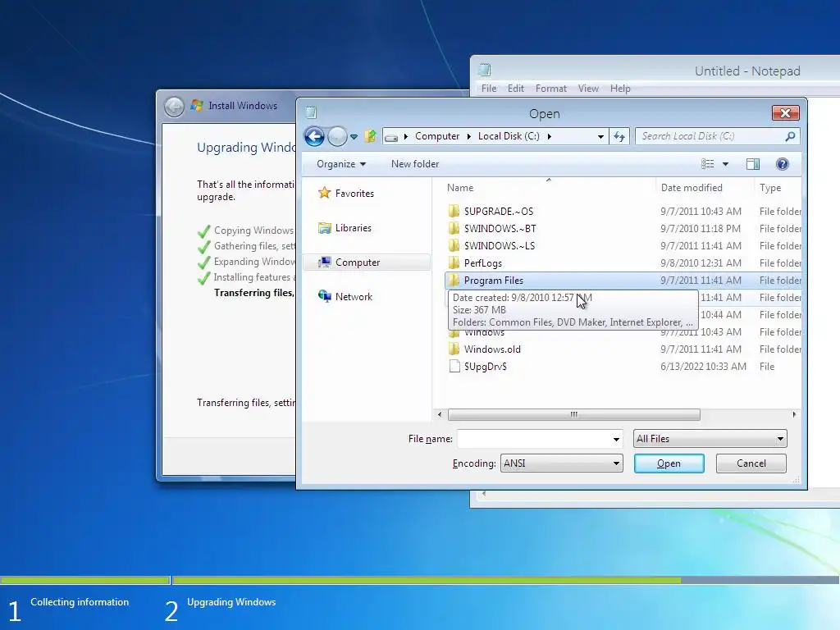Click the back arrow in Install Windows window

pyautogui.click(x=174, y=107)
